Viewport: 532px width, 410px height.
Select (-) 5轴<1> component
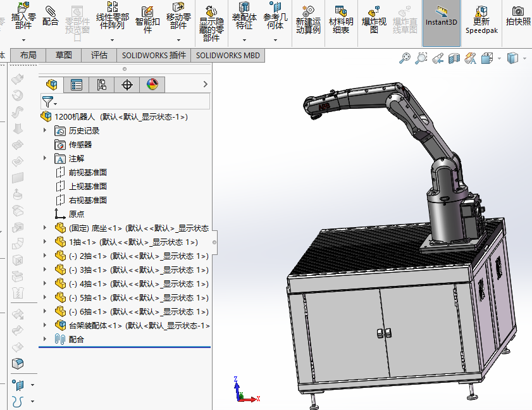pos(132,297)
